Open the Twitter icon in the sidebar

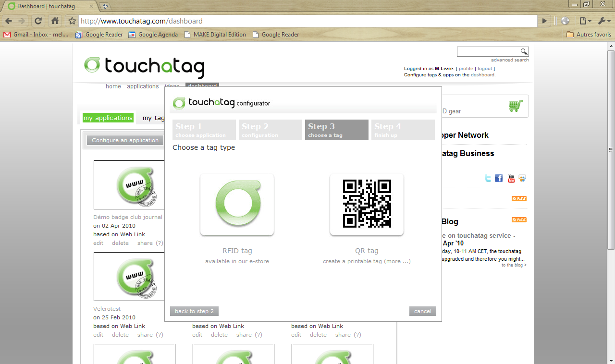pyautogui.click(x=488, y=178)
